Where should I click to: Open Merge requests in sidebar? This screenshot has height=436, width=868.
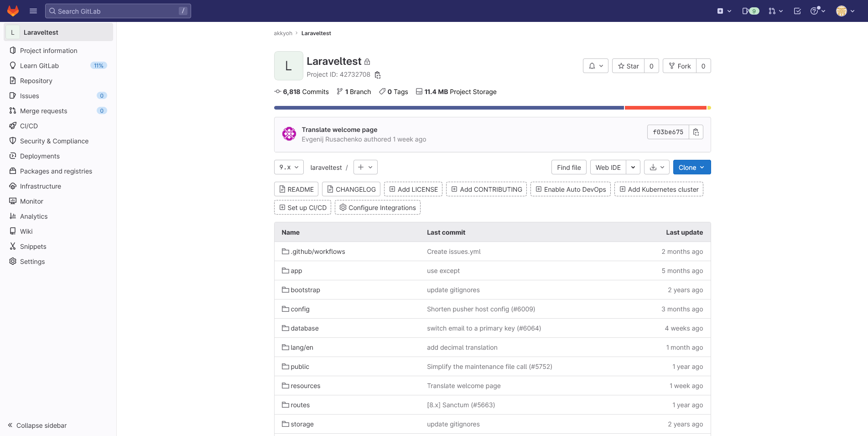tap(58, 111)
